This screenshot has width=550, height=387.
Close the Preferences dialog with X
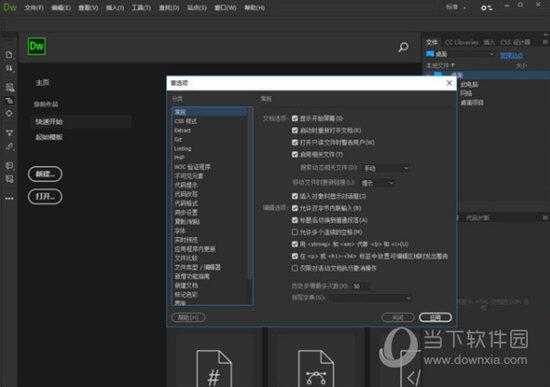click(449, 83)
